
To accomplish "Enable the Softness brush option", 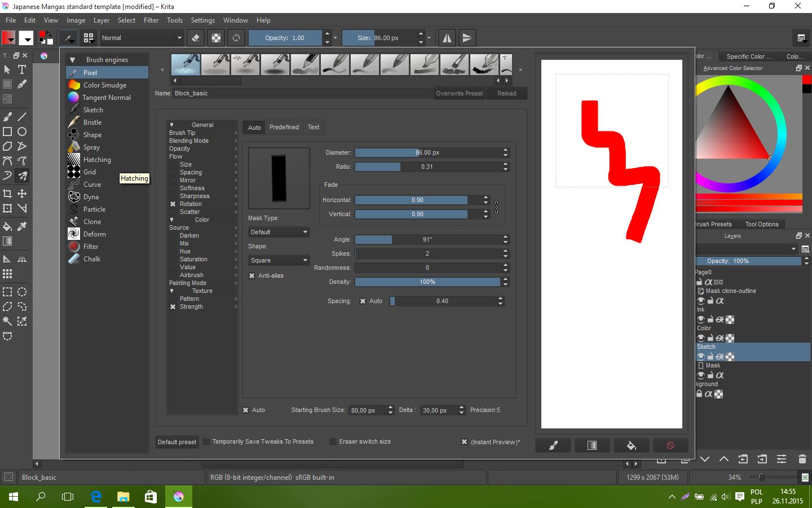I will coord(173,188).
